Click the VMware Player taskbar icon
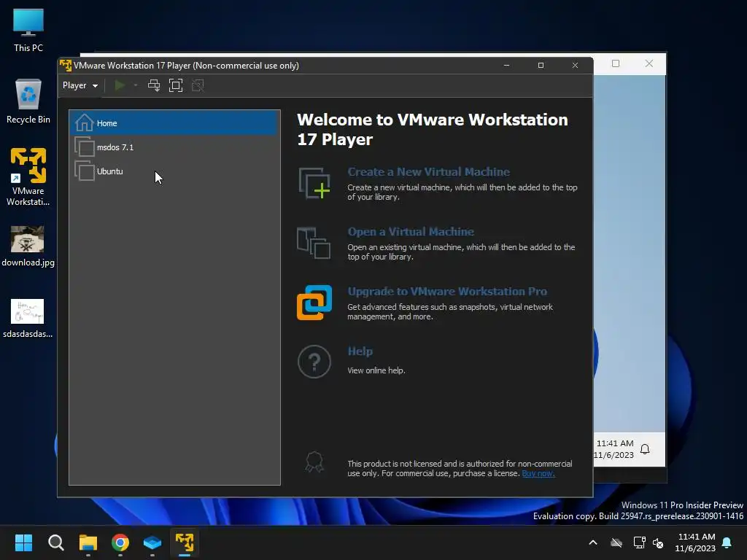The width and height of the screenshot is (747, 560). [x=185, y=542]
